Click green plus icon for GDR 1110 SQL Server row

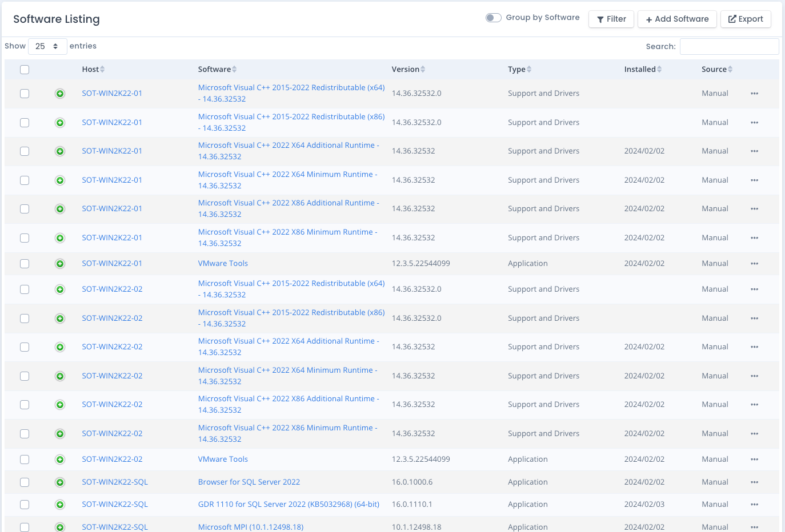click(60, 505)
